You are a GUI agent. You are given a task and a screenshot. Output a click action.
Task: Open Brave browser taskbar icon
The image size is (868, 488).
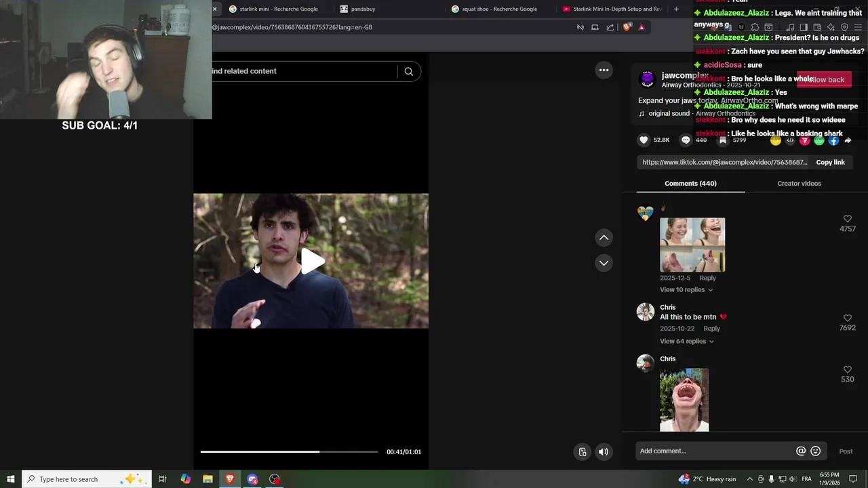tap(230, 479)
